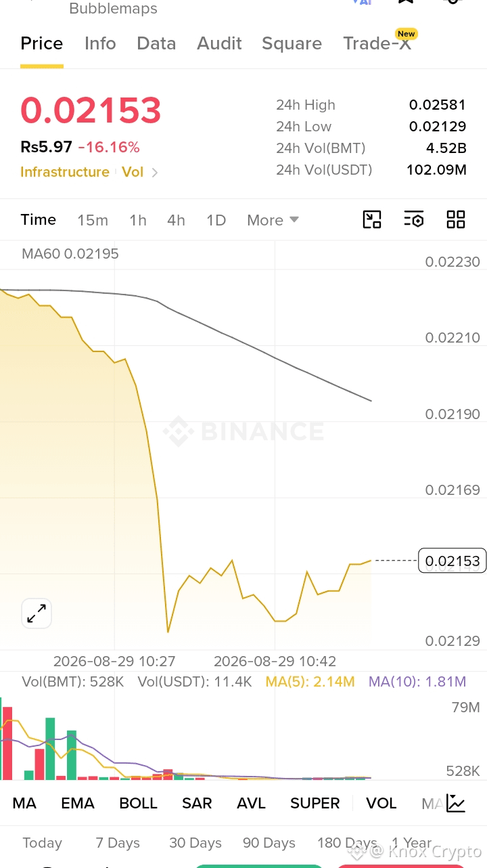Switch to the Info tab
Viewport: 487px width, 868px height.
pyautogui.click(x=100, y=43)
